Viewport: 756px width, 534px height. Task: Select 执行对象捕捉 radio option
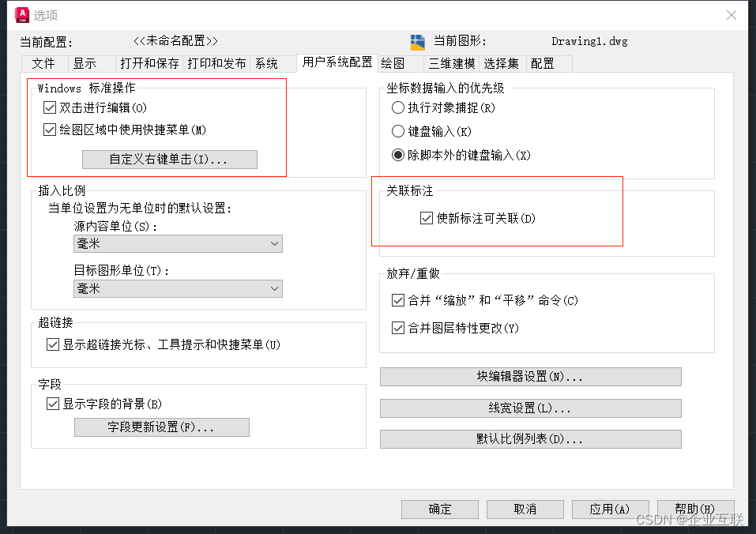(x=398, y=107)
